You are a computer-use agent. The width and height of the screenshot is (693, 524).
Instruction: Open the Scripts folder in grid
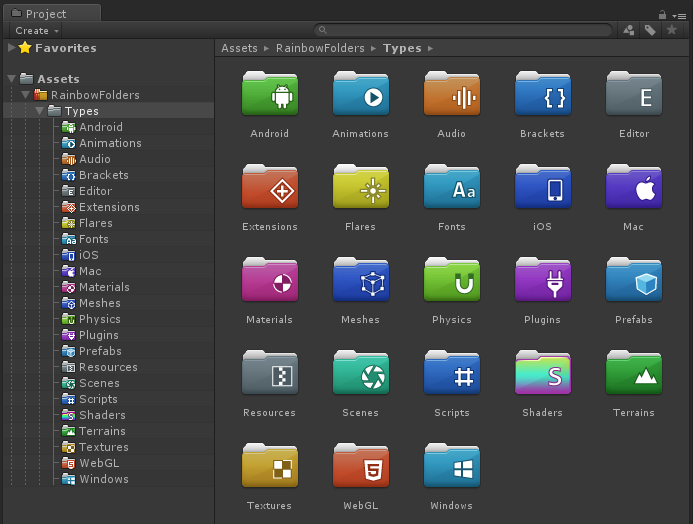point(452,373)
